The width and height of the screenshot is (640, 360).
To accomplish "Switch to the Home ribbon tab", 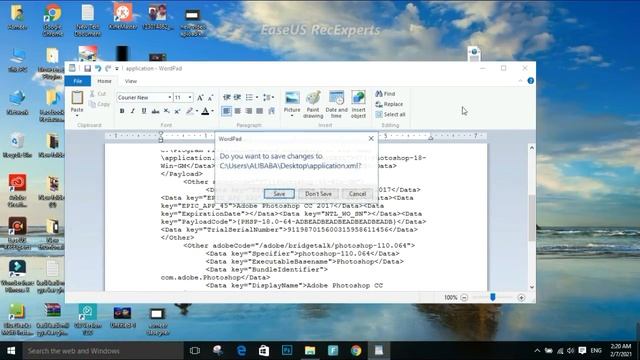I will (x=104, y=81).
